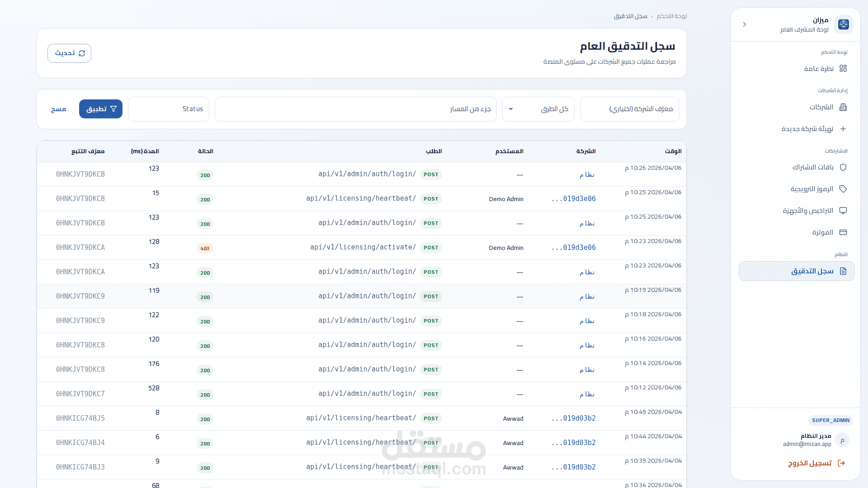The image size is (868, 488).
Task: Click licenses and devices monitor icon
Action: pyautogui.click(x=843, y=211)
